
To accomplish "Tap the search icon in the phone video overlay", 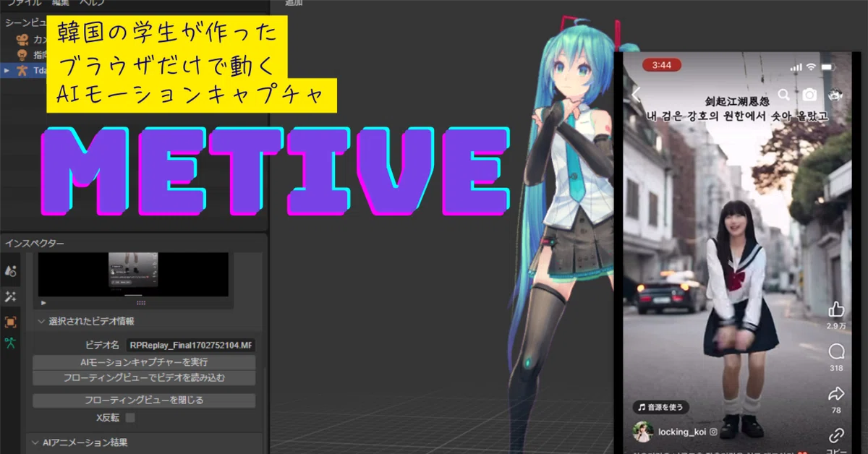I will 783,93.
